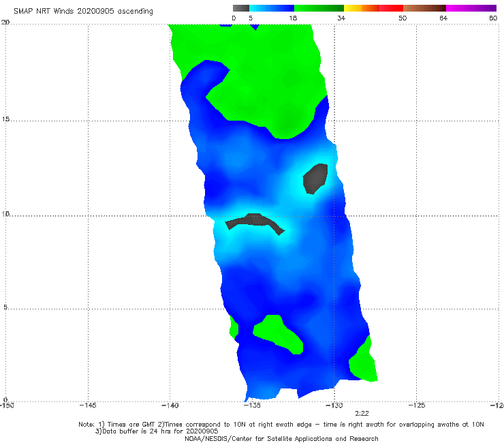Click the latitude axis label "10"

point(5,213)
